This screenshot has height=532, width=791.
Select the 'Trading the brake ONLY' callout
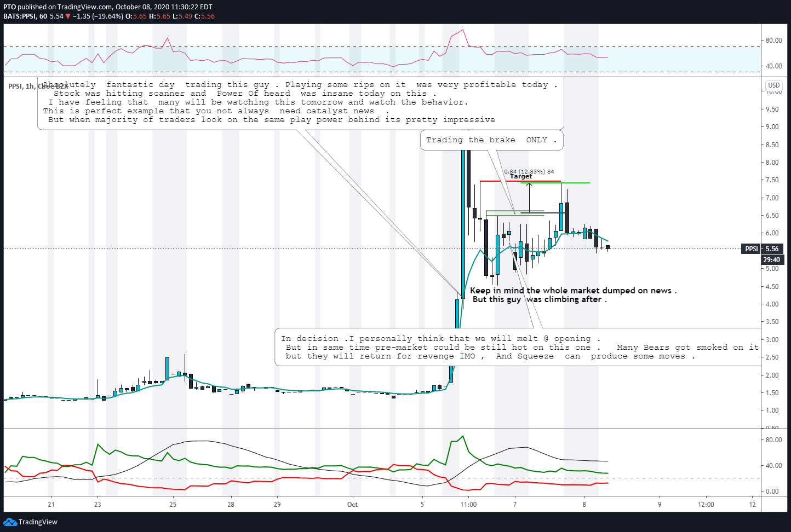click(491, 140)
